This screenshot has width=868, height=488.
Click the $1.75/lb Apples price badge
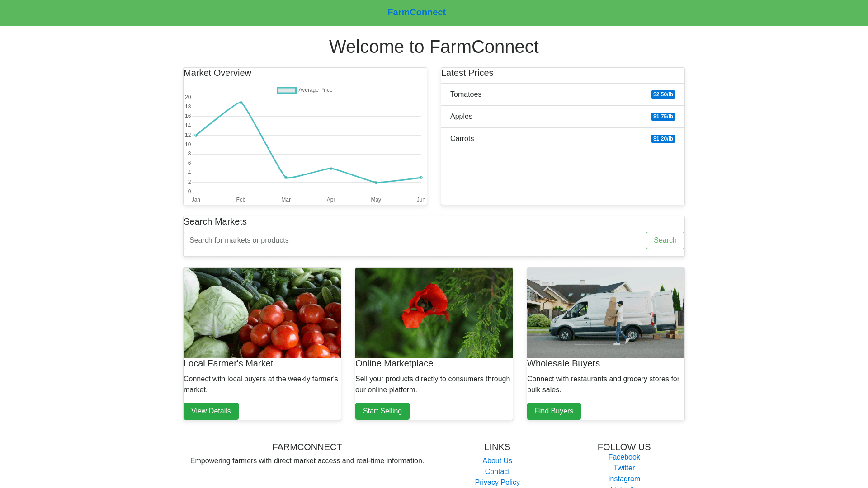[x=663, y=117]
